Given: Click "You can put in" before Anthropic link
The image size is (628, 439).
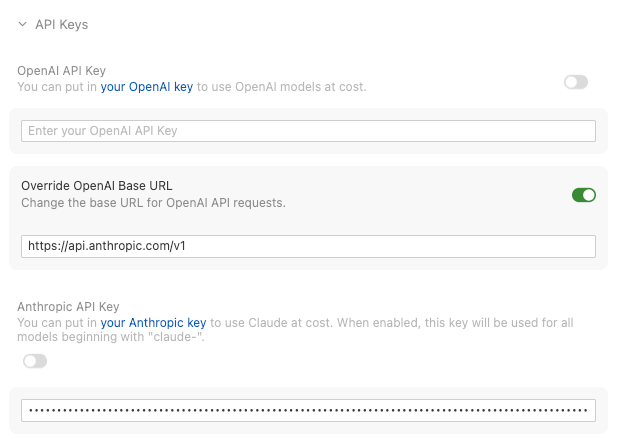Looking at the screenshot, I should pos(57,323).
